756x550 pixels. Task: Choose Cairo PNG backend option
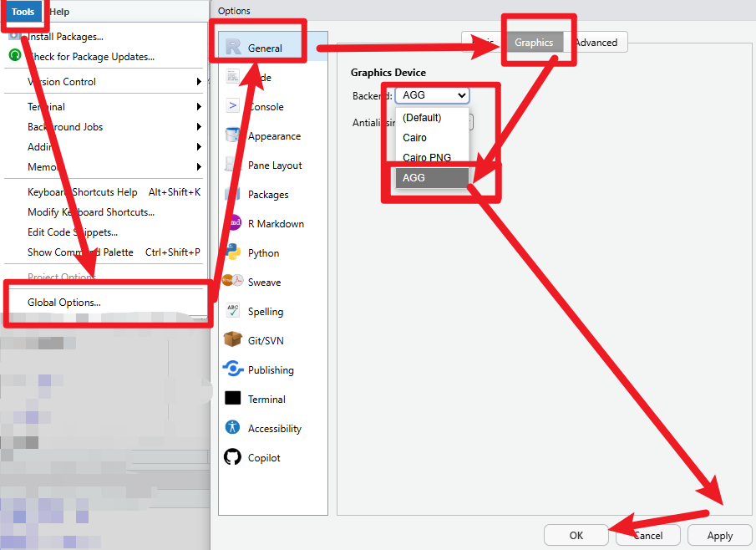tap(432, 158)
